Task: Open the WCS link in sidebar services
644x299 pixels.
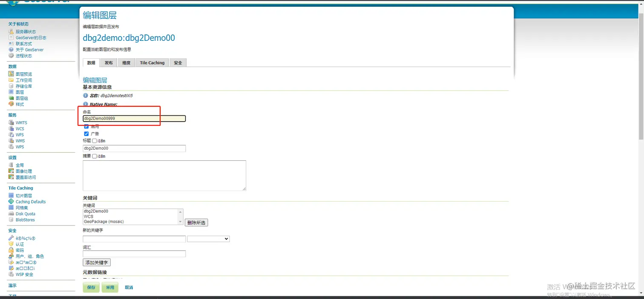Action: (x=20, y=129)
